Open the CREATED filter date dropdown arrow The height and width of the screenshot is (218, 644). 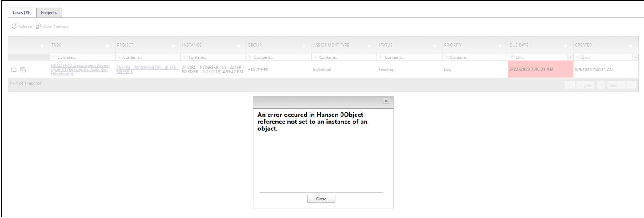636,57
